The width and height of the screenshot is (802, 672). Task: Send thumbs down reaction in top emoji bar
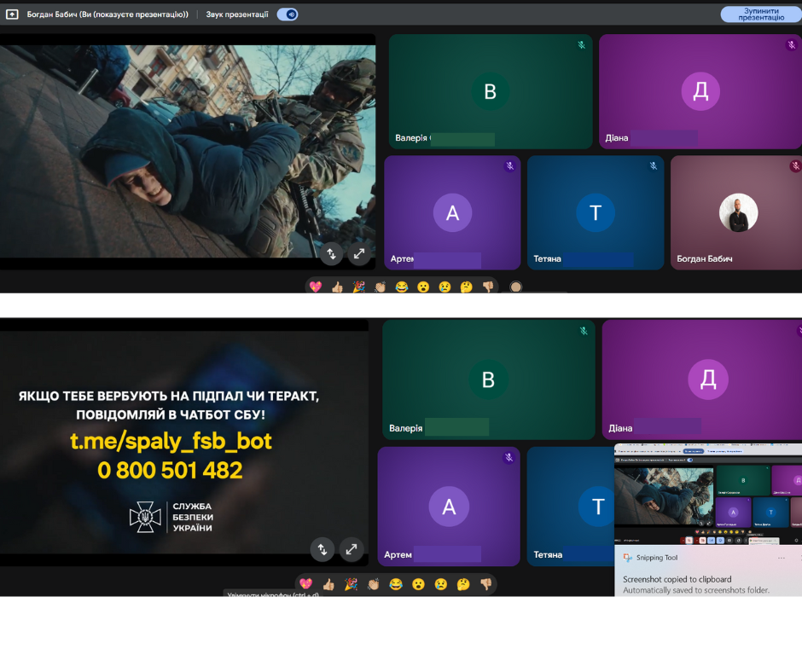tap(488, 287)
